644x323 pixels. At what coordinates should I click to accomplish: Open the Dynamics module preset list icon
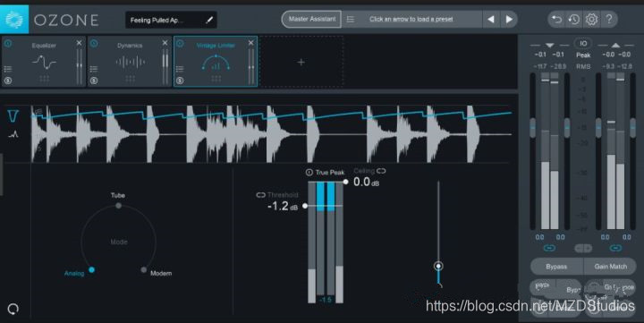pos(94,69)
